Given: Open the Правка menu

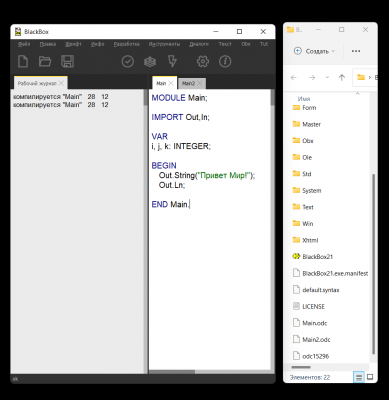Looking at the screenshot, I should coord(48,44).
